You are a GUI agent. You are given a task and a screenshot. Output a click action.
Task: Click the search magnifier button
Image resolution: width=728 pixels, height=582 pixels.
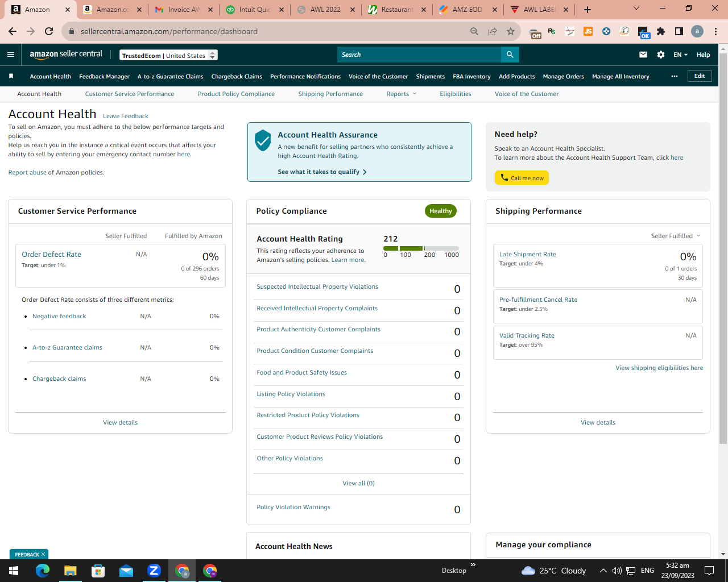[510, 55]
